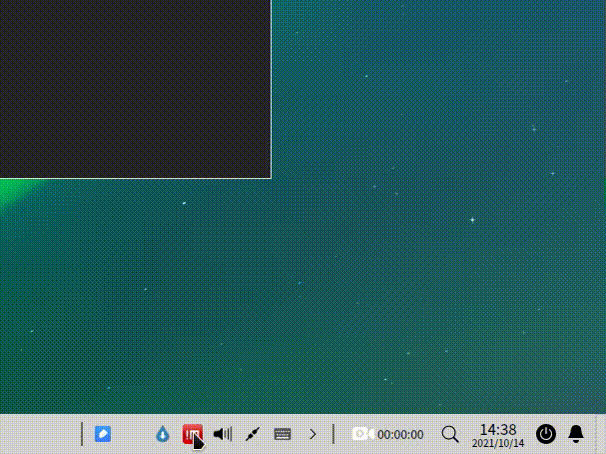Open the speaker volume control
This screenshot has height=454, width=606.
223,434
